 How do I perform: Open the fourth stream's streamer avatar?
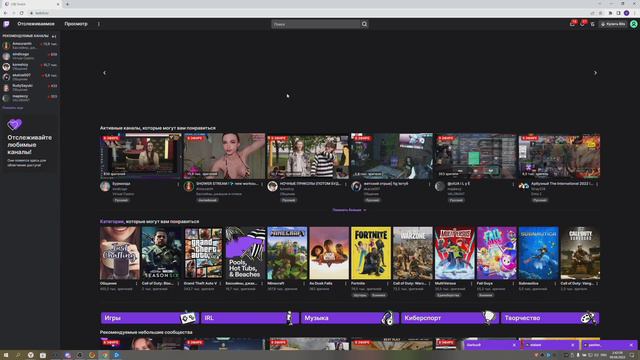356,187
